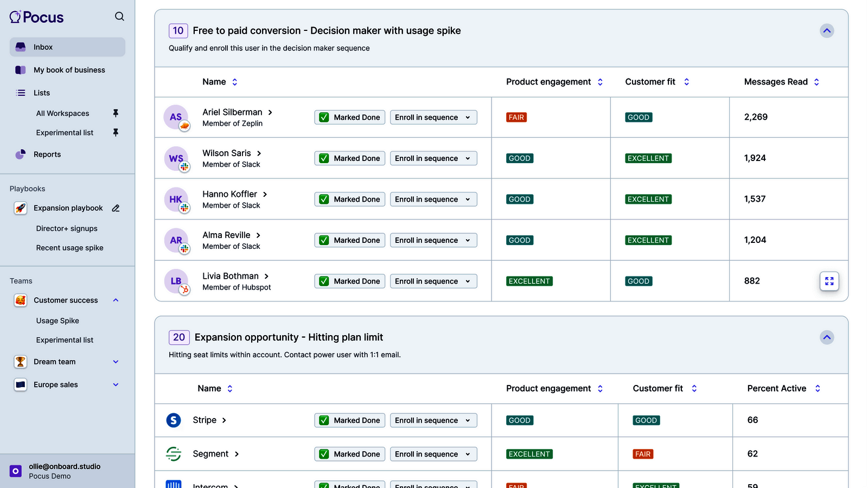Click the pin icon beside Experimental list
This screenshot has width=868, height=488.
tap(116, 133)
